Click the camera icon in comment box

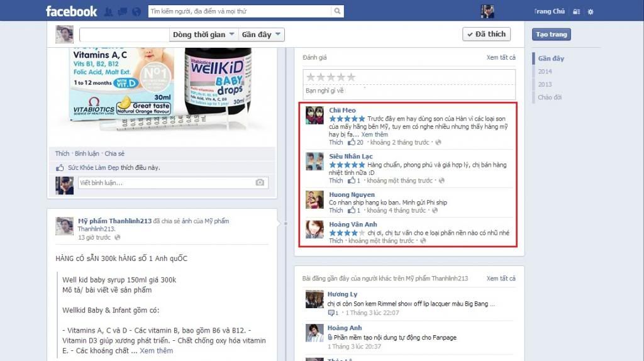tap(260, 182)
